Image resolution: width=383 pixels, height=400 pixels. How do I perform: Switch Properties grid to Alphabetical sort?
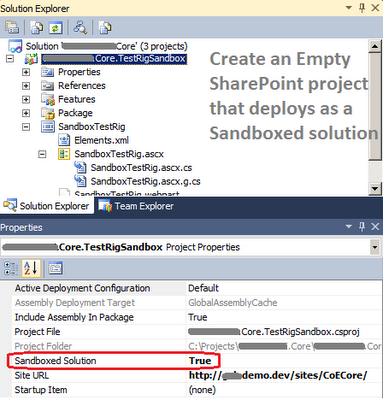point(31,268)
